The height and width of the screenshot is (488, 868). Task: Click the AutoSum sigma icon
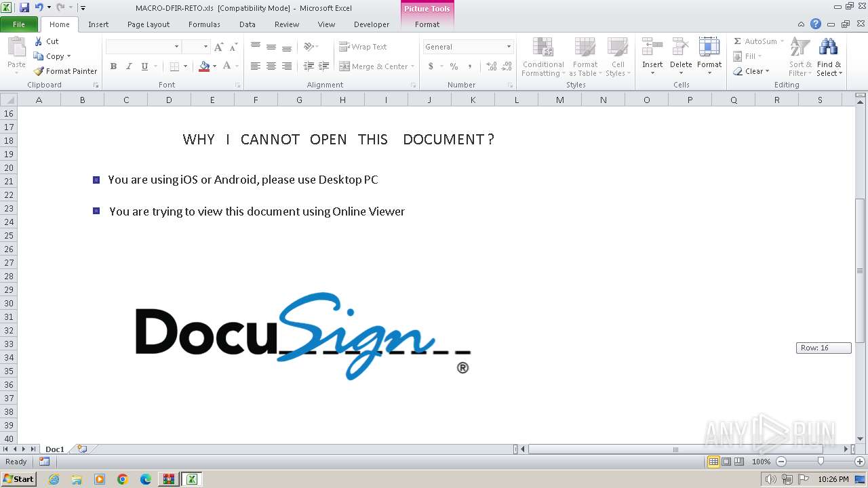click(x=737, y=41)
